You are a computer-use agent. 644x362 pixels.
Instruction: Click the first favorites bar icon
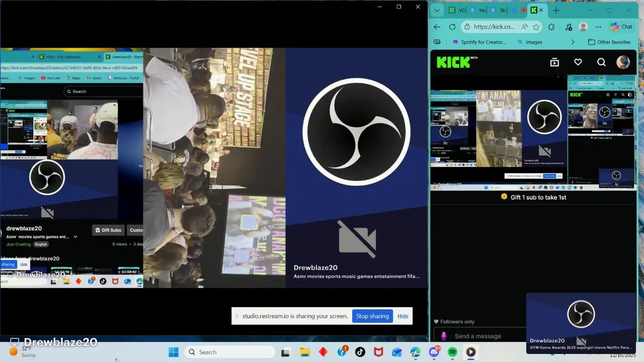pos(437,42)
